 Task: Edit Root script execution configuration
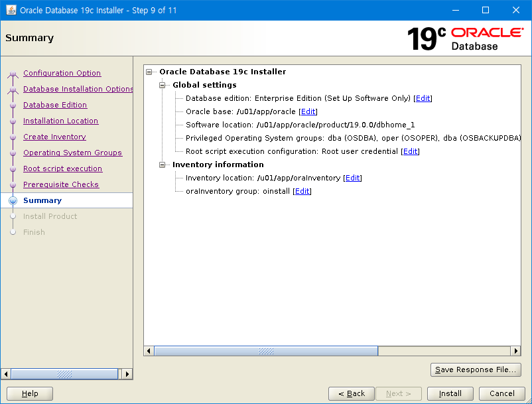(411, 151)
